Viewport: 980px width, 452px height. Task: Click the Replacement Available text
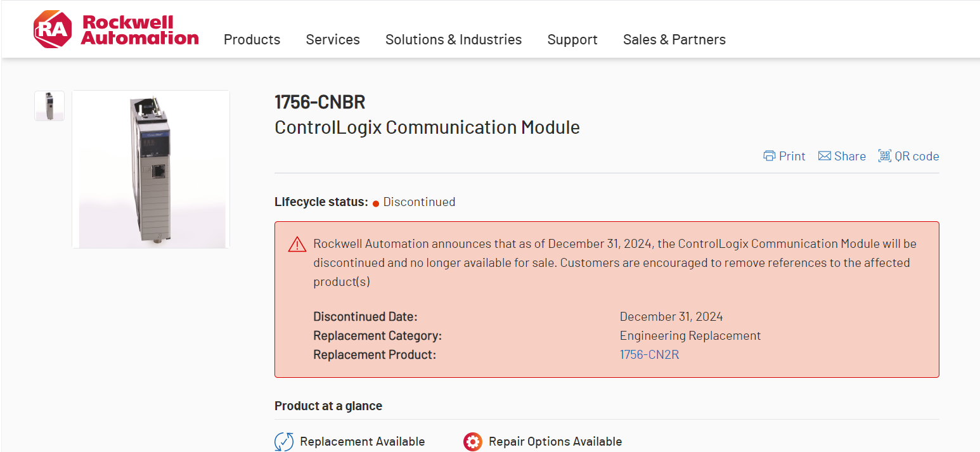tap(363, 441)
